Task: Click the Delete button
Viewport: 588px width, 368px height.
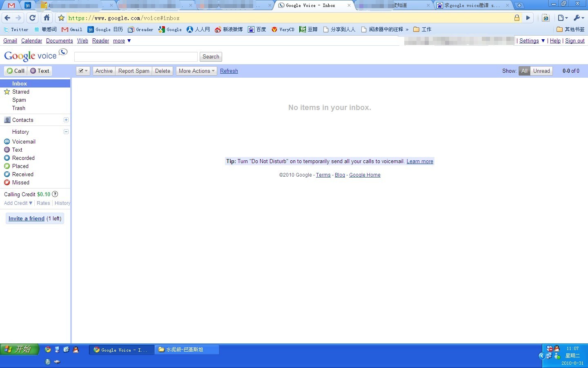Action: pyautogui.click(x=163, y=71)
